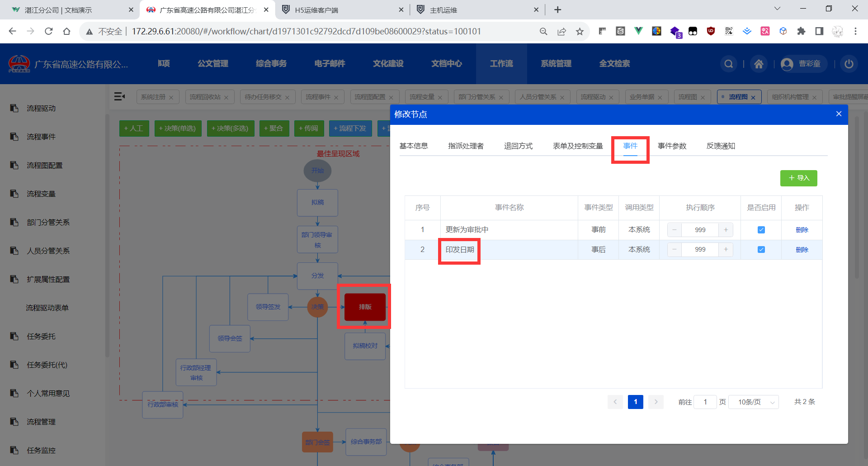The image size is (868, 466).
Task: Open the 系统管理 top menu
Action: pos(556,64)
